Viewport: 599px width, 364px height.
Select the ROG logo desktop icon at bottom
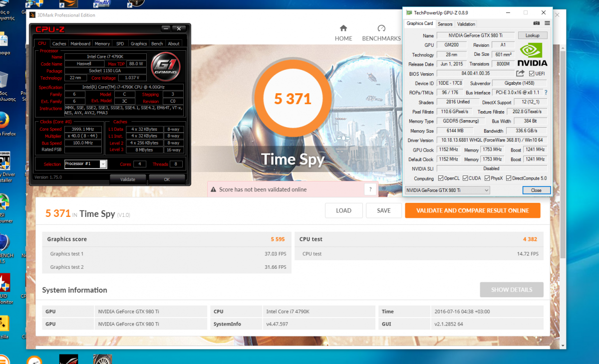click(68, 359)
